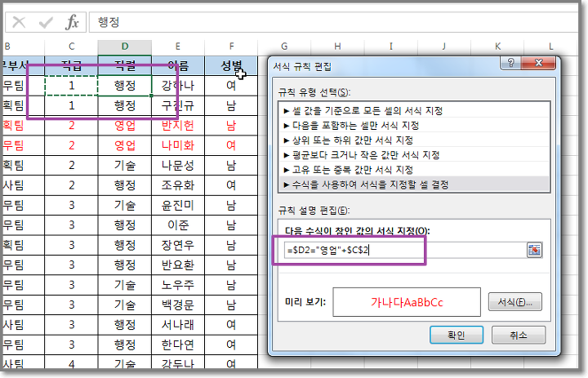Click the formula bar showing 행정

(x=334, y=23)
